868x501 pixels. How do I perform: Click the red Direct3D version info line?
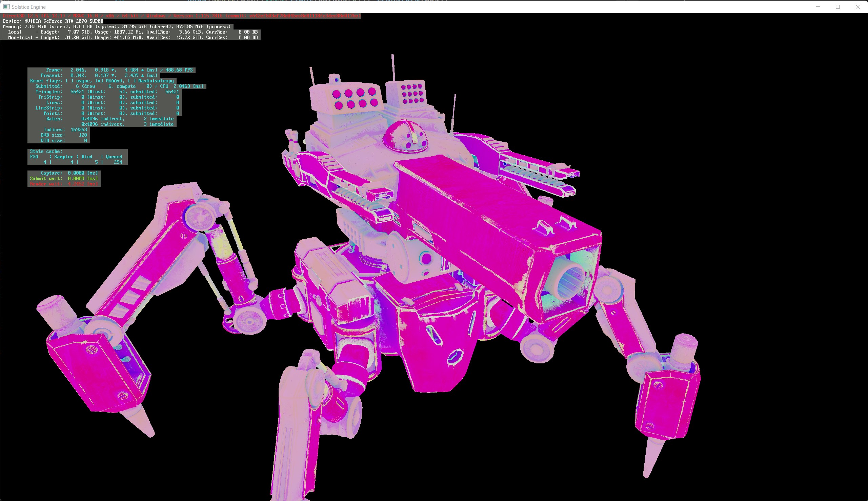(181, 16)
